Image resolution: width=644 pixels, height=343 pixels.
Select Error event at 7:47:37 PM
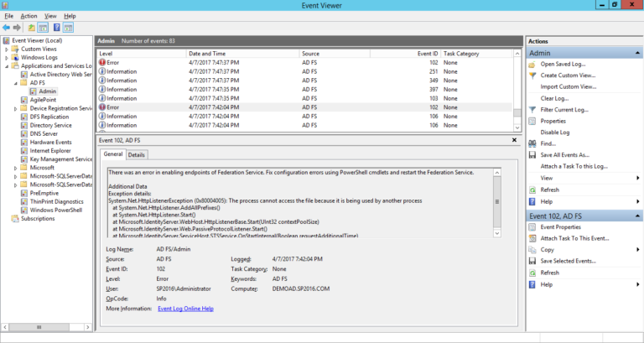coord(304,62)
